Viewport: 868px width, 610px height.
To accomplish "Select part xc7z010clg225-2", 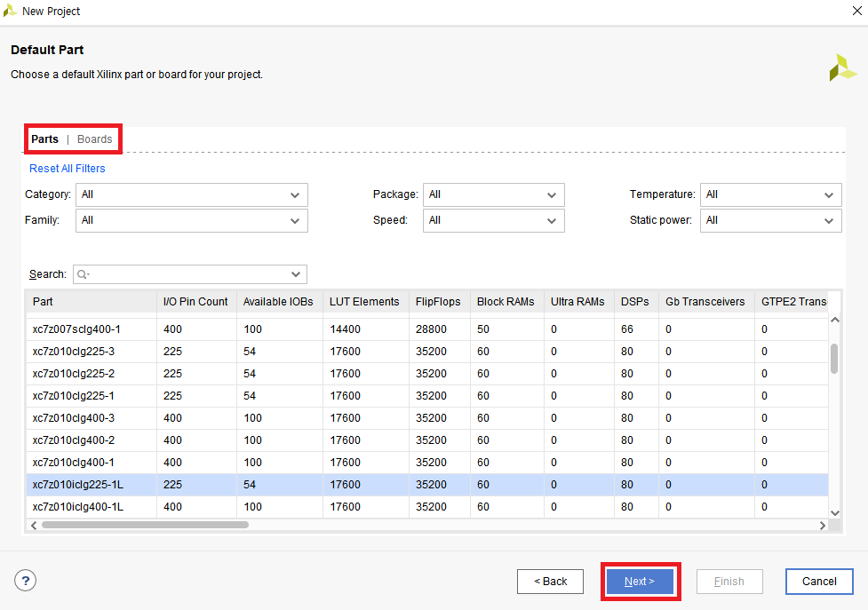I will (x=426, y=373).
